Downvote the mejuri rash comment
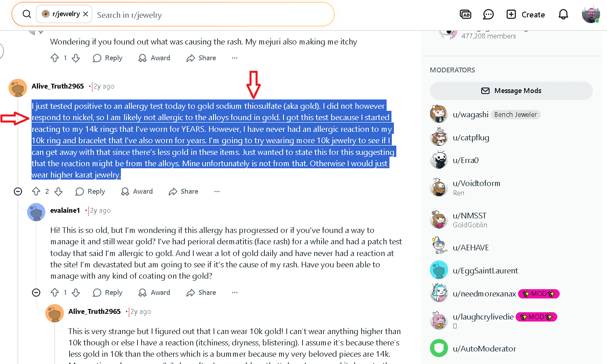The width and height of the screenshot is (607, 364). click(x=76, y=58)
